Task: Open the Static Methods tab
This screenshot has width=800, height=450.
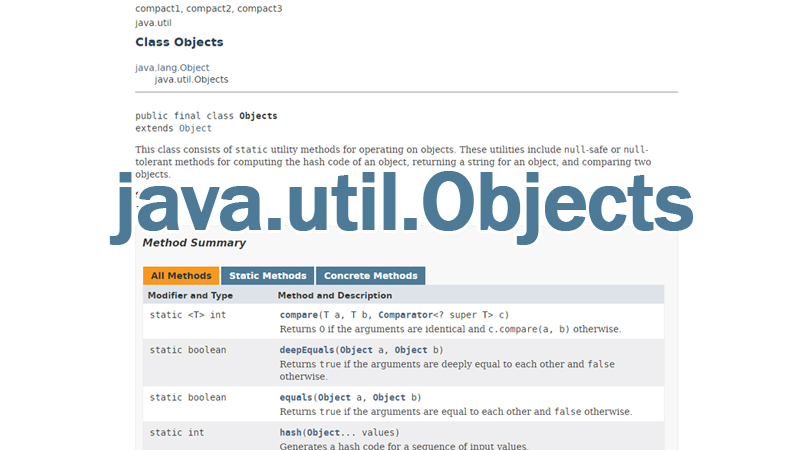Action: point(267,276)
